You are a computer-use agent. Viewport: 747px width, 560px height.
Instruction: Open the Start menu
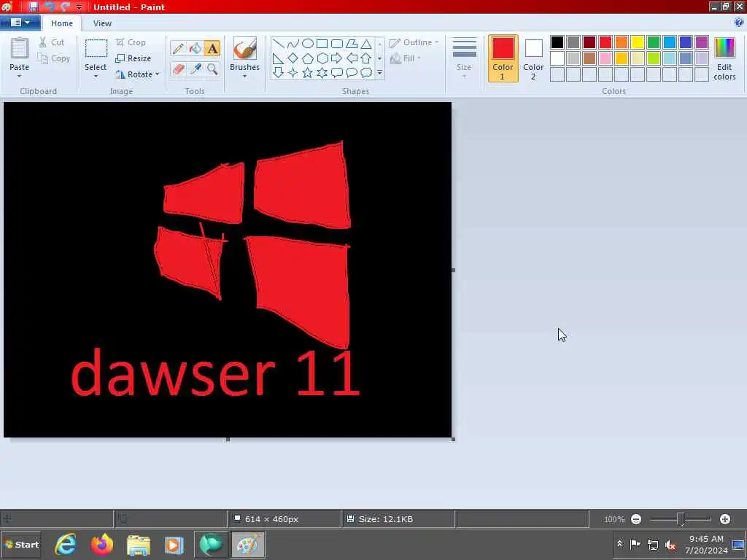[21, 545]
